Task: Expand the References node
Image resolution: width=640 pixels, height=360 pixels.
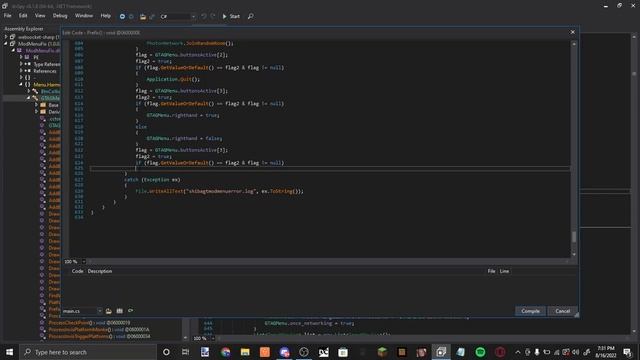Action: (x=21, y=71)
